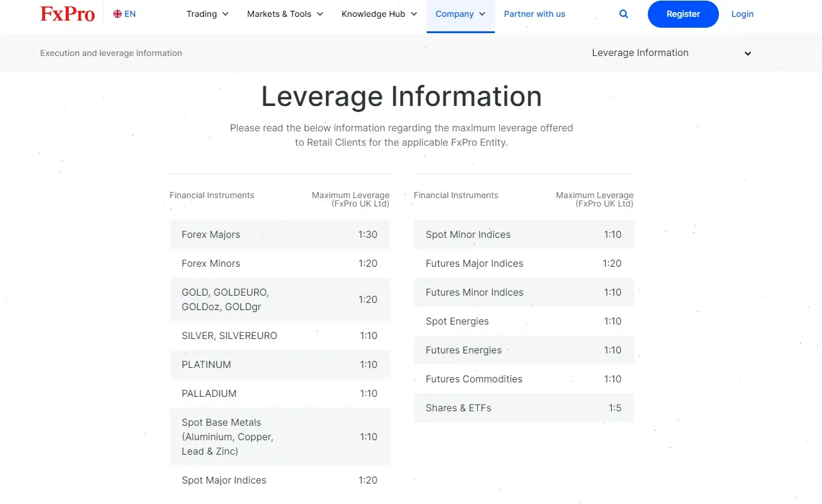
Task: Select the Forex Majors table row
Action: [280, 234]
